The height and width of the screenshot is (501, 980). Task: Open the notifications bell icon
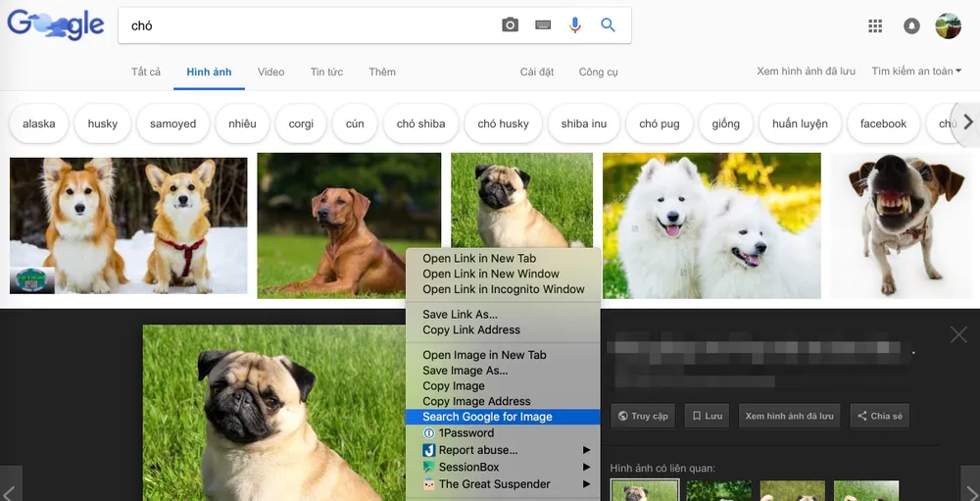(x=911, y=26)
